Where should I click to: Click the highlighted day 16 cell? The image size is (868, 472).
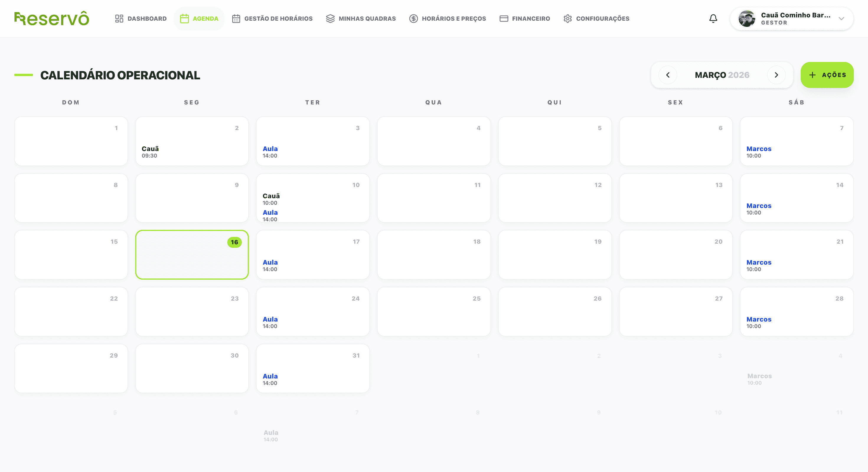coord(191,255)
